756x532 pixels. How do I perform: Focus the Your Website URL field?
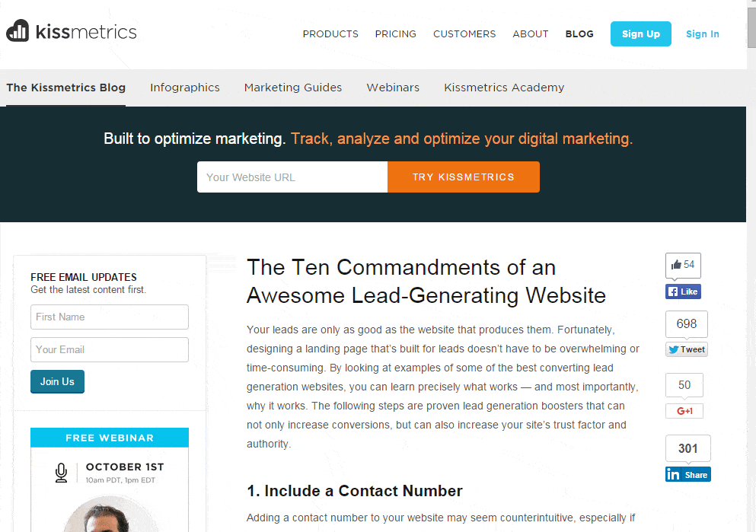pyautogui.click(x=292, y=177)
